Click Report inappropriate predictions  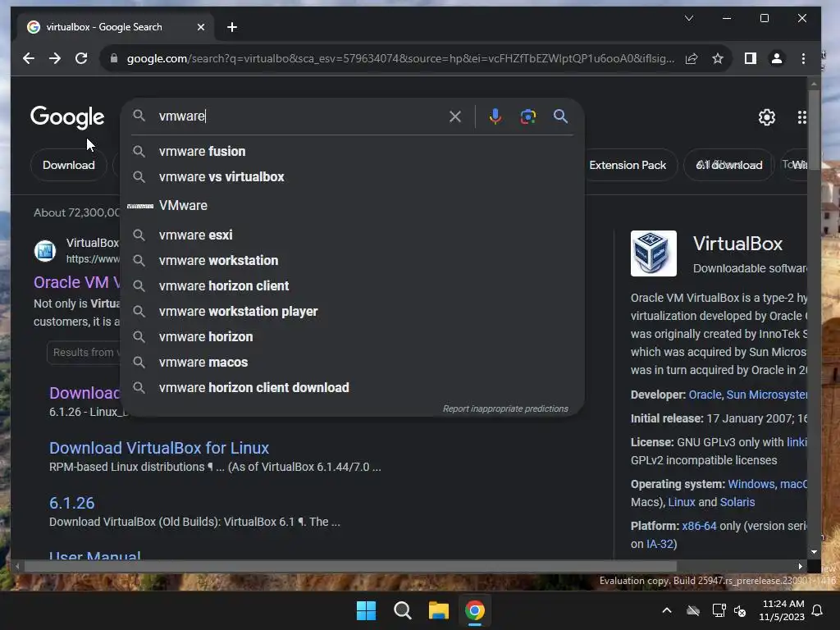tap(505, 409)
